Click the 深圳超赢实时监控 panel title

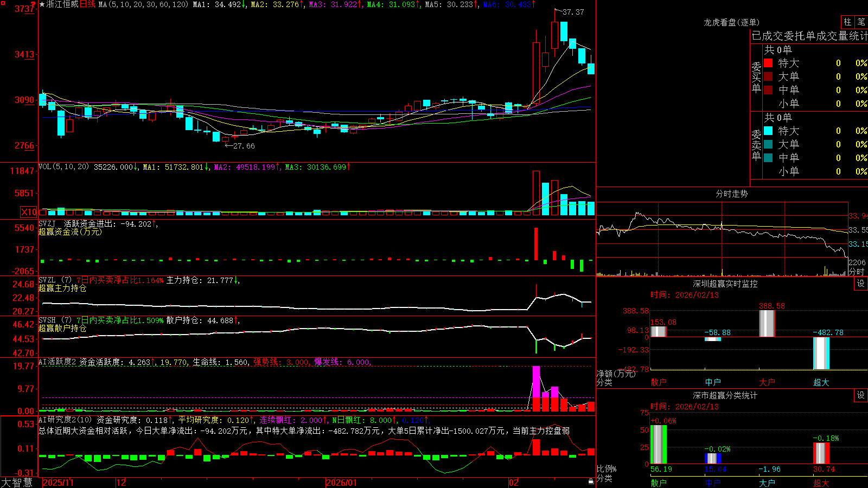[725, 284]
